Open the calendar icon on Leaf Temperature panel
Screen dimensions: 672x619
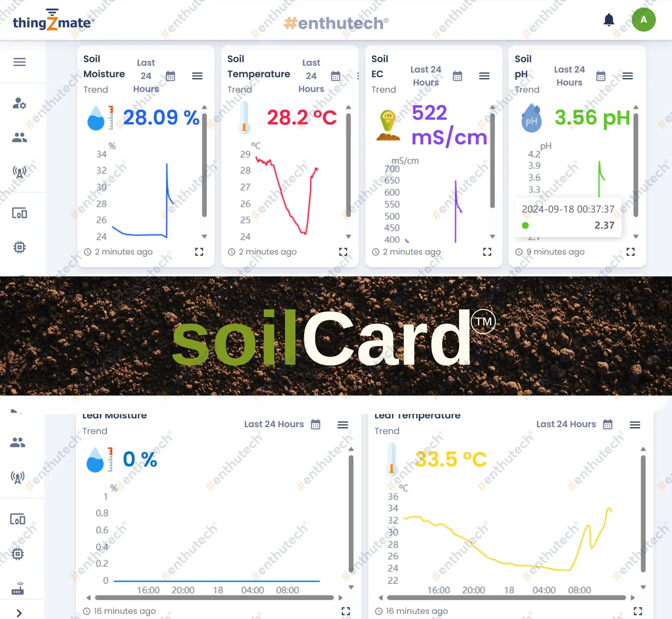click(x=608, y=424)
